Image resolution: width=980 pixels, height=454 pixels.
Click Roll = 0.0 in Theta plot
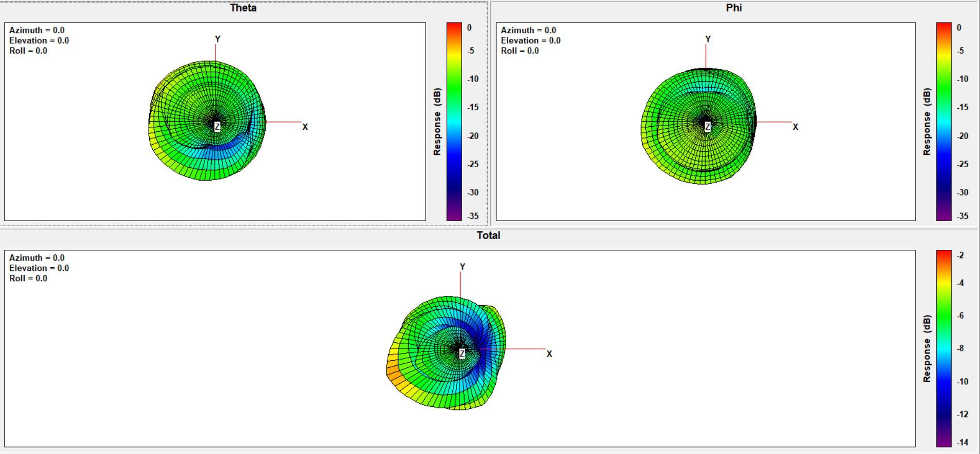(x=28, y=51)
